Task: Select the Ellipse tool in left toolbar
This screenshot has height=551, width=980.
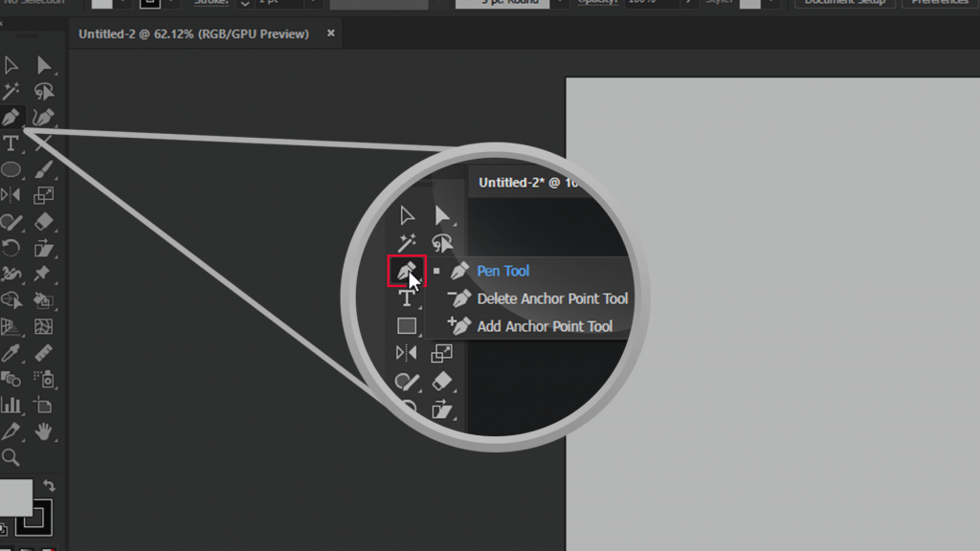Action: (11, 170)
